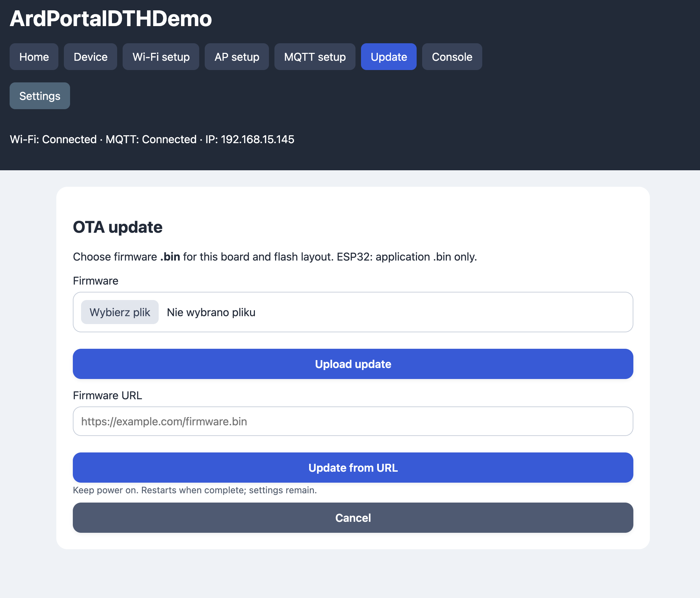The width and height of the screenshot is (700, 598).
Task: Click the Update from URL button
Action: click(353, 468)
